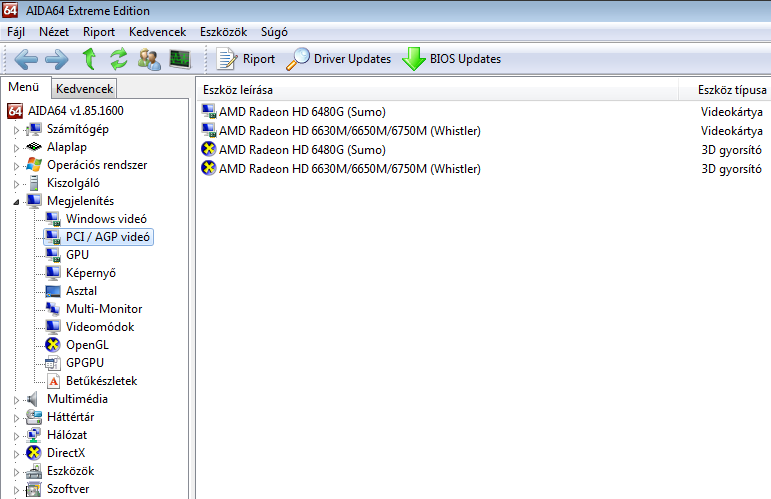Viewport: 771px width, 499px height.
Task: Sort by the Eszköz leírása column header
Action: pos(437,90)
